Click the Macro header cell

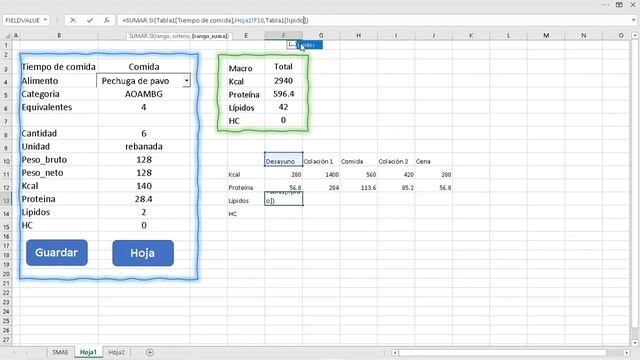(x=246, y=68)
